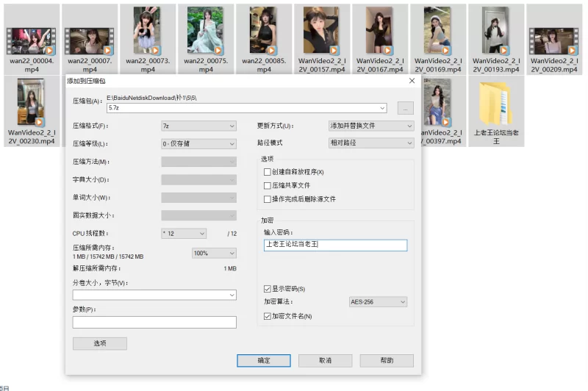Select the WanVideo2_2_I2V_00209.mp4 file icon

click(554, 41)
